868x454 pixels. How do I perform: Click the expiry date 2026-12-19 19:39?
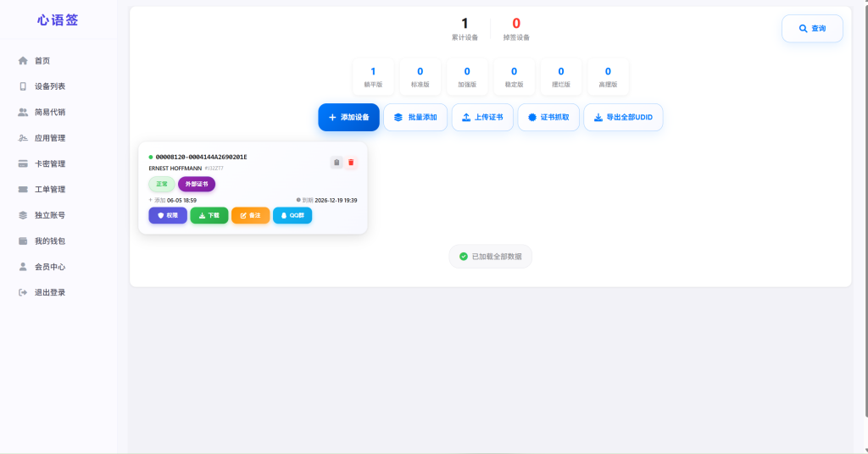point(336,200)
